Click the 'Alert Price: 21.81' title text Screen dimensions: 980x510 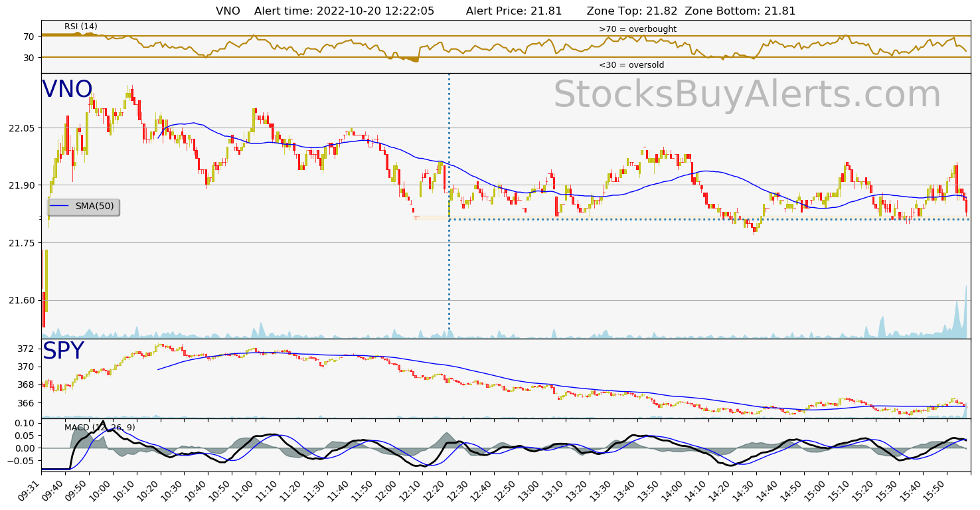(x=514, y=11)
